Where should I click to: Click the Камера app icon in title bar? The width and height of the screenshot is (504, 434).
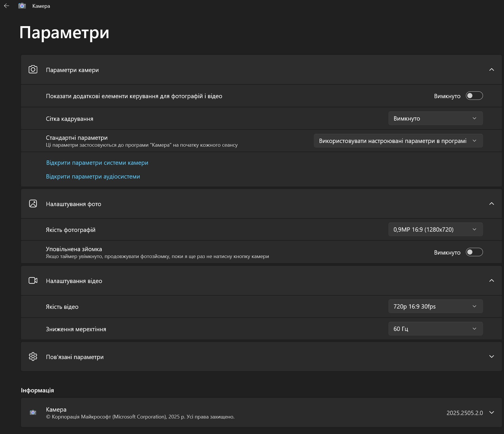(22, 6)
